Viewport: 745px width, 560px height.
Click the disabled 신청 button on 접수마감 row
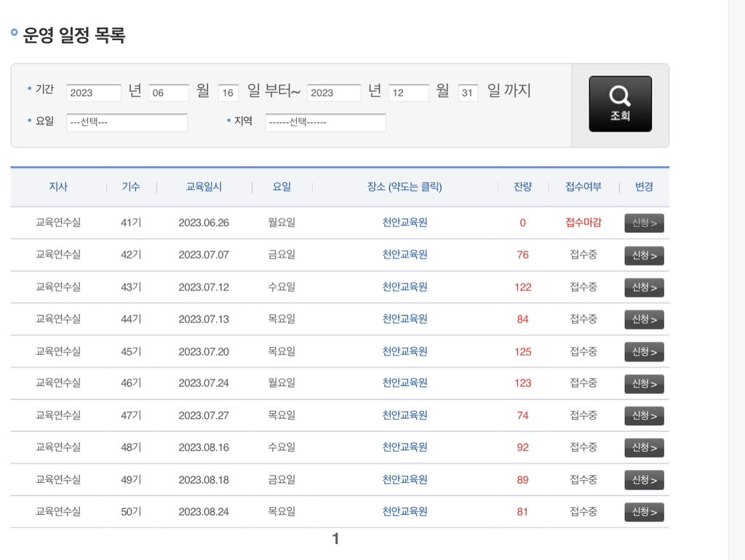coord(643,223)
